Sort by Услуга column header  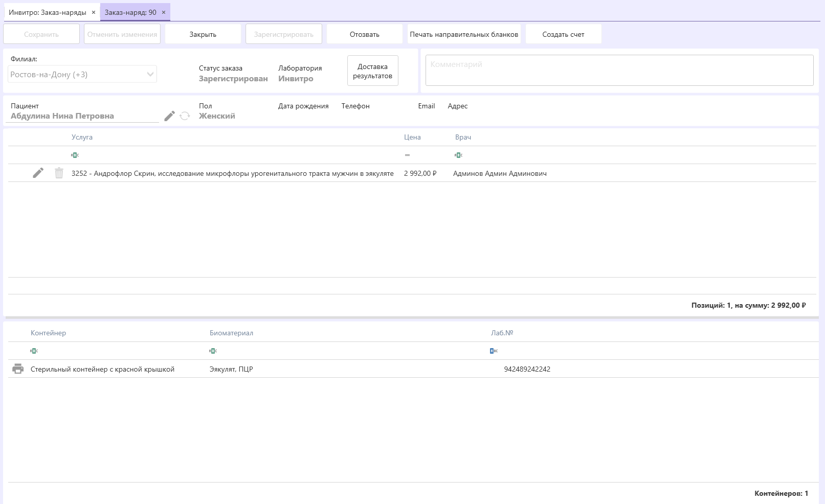82,137
